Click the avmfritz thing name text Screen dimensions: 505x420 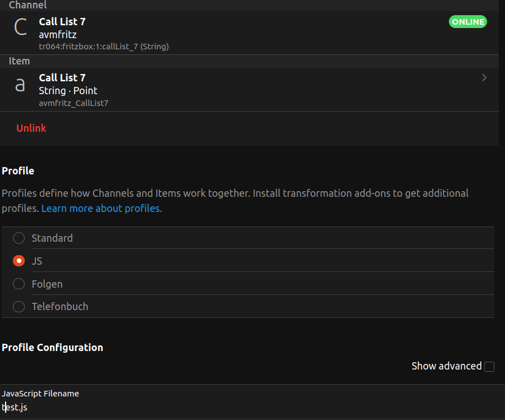pyautogui.click(x=58, y=34)
